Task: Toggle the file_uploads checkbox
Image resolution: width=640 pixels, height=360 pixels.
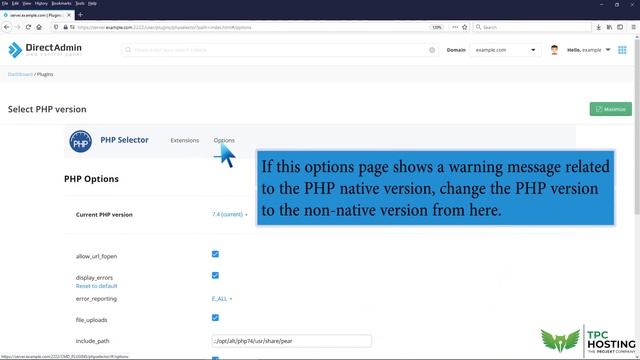Action: (x=215, y=318)
